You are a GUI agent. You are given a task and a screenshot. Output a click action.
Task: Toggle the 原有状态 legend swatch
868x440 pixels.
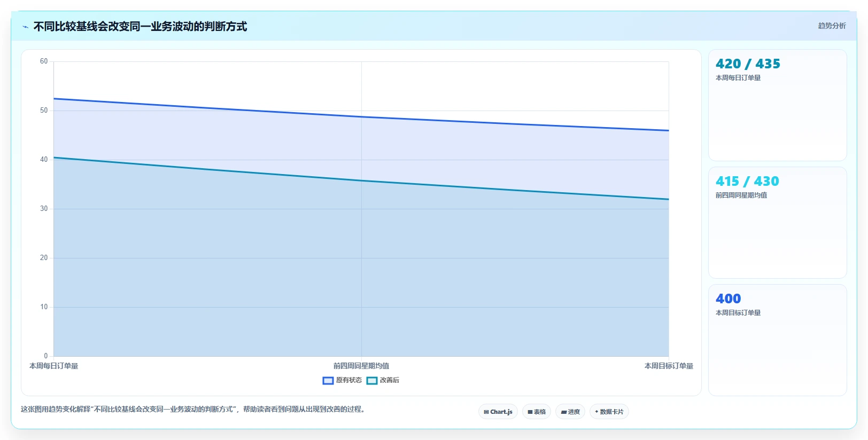click(x=328, y=381)
